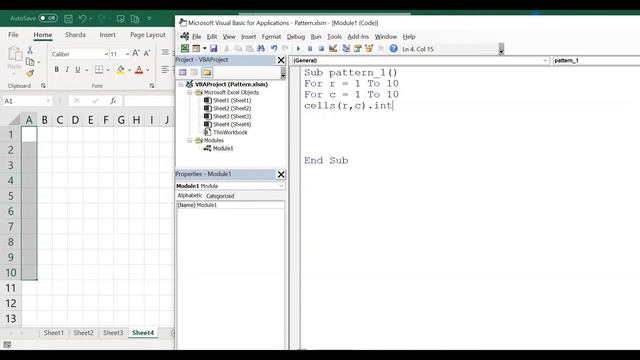Viewport: 640px width, 360px height.
Task: Open the Calibri font name dropdown
Action: pyautogui.click(x=106, y=54)
